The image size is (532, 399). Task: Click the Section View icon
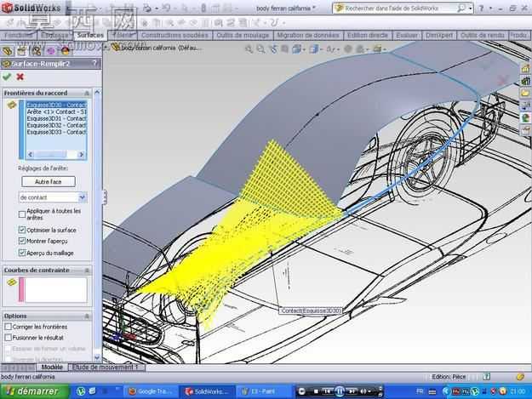click(x=284, y=49)
